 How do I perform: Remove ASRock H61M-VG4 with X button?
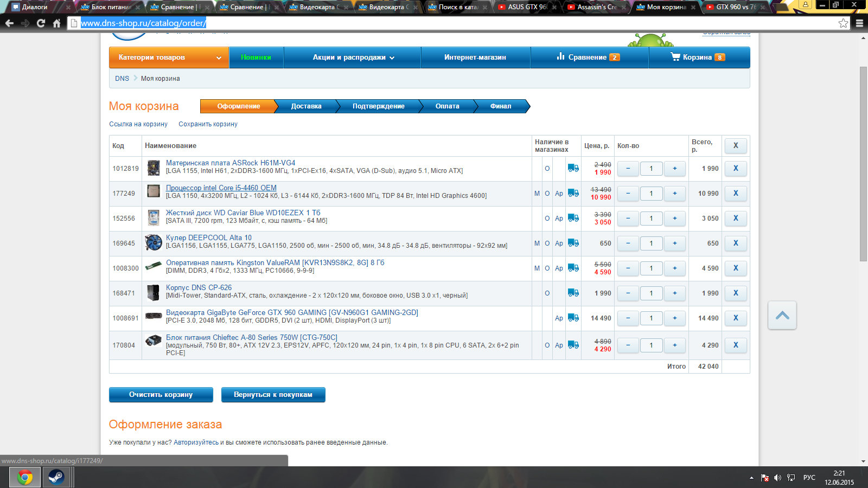coord(736,168)
